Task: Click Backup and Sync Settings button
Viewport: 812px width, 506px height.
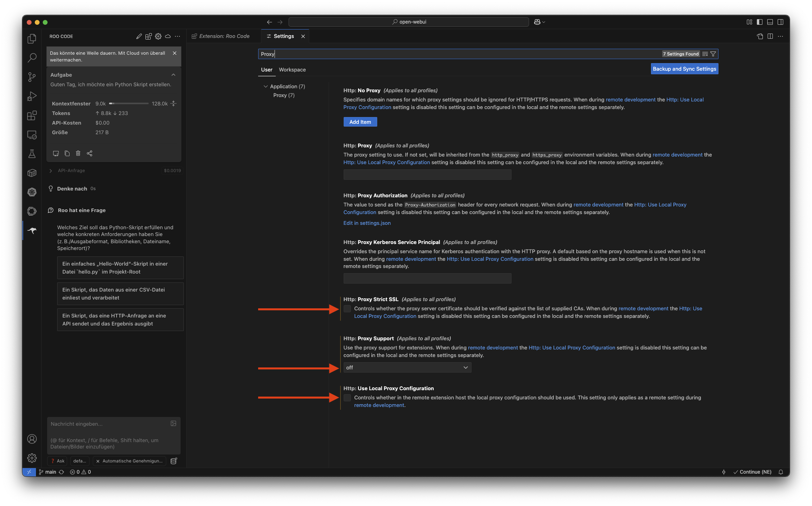Action: coord(684,69)
